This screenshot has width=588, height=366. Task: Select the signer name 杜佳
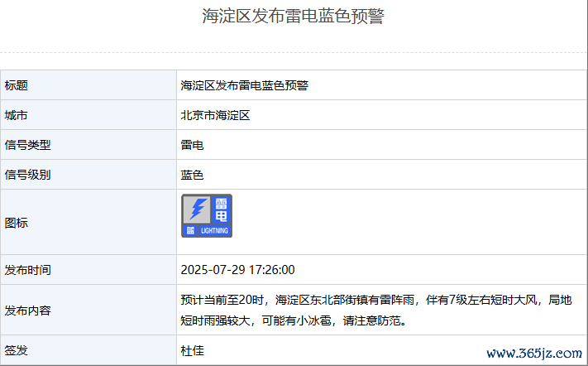point(193,350)
